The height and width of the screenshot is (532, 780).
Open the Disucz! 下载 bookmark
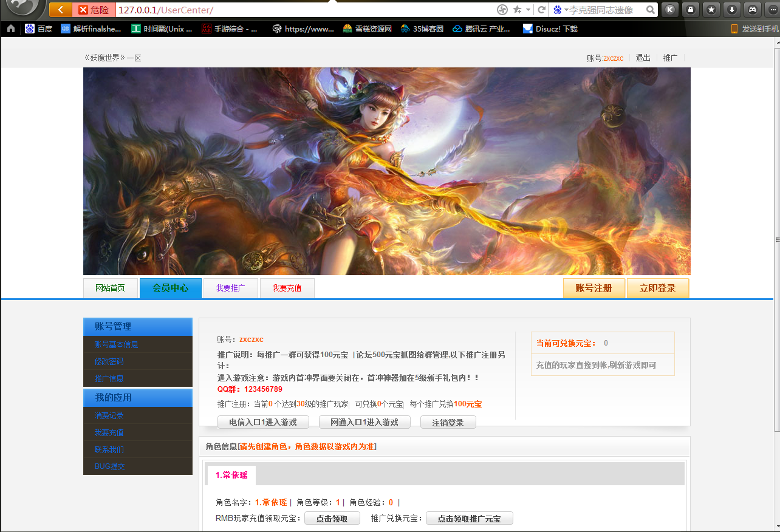[550, 29]
